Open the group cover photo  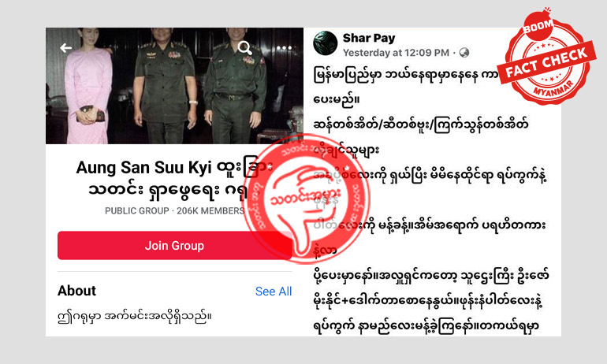(174, 86)
